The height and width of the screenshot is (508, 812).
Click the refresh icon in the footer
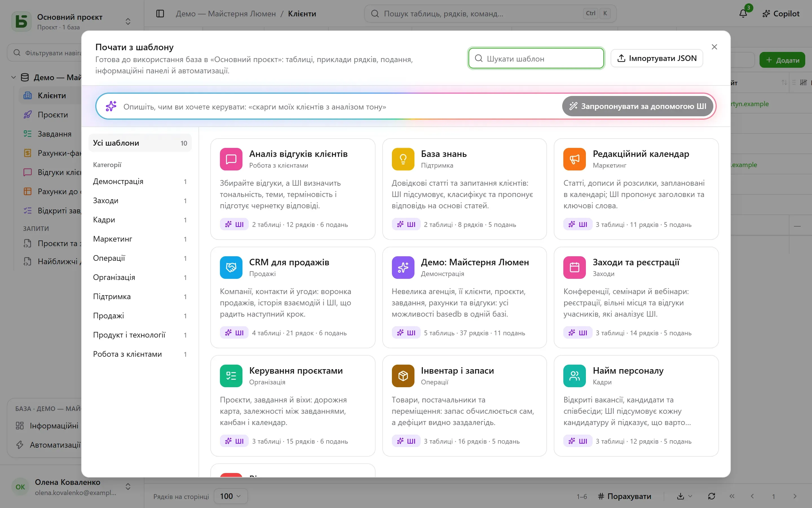(x=711, y=496)
